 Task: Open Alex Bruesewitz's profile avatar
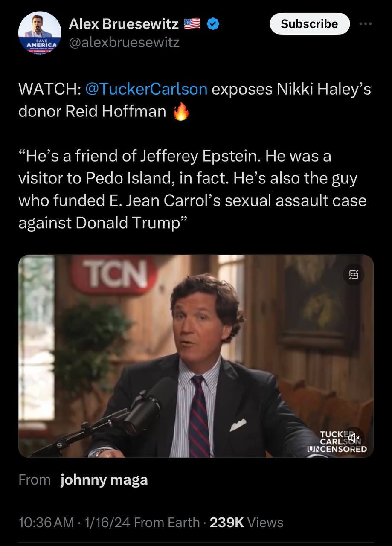click(x=40, y=33)
